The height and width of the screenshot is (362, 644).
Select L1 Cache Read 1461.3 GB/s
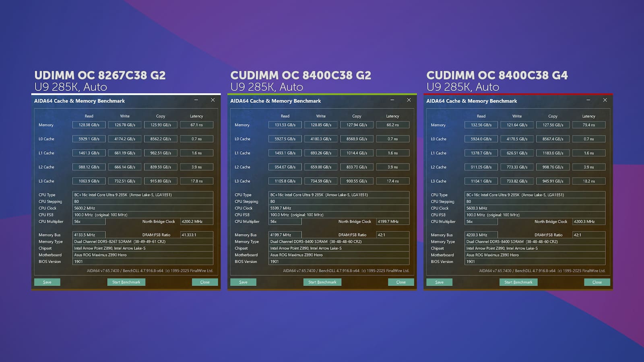point(89,153)
